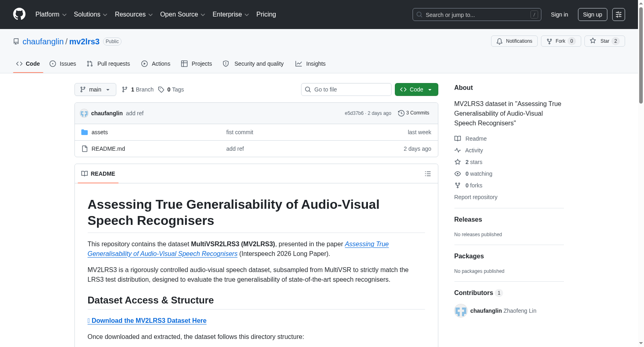
Task: Open the Pricing page
Action: point(266,15)
